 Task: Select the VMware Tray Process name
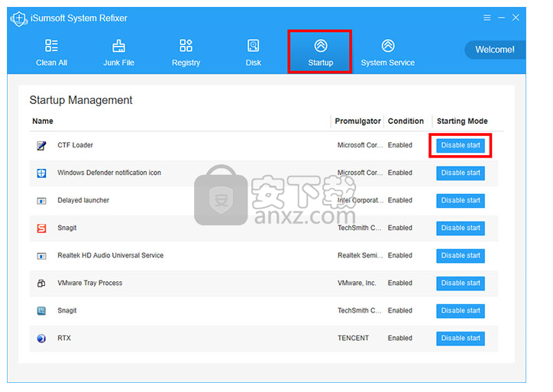point(90,283)
